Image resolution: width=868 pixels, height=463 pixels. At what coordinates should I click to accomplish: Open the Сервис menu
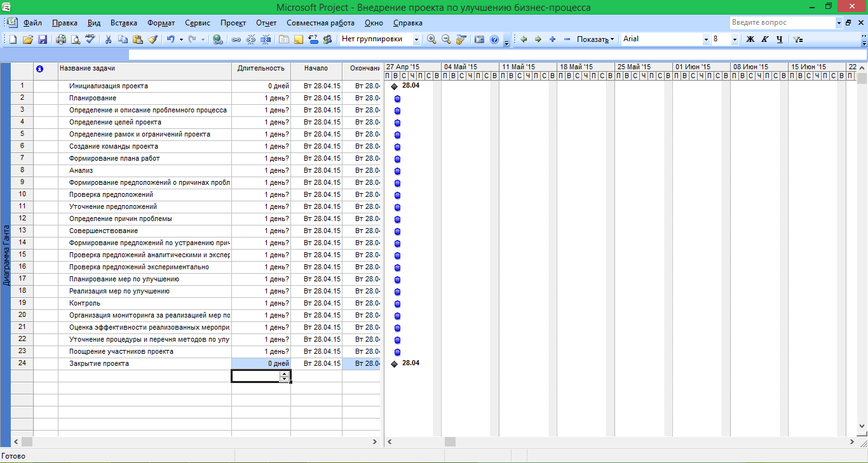(198, 23)
